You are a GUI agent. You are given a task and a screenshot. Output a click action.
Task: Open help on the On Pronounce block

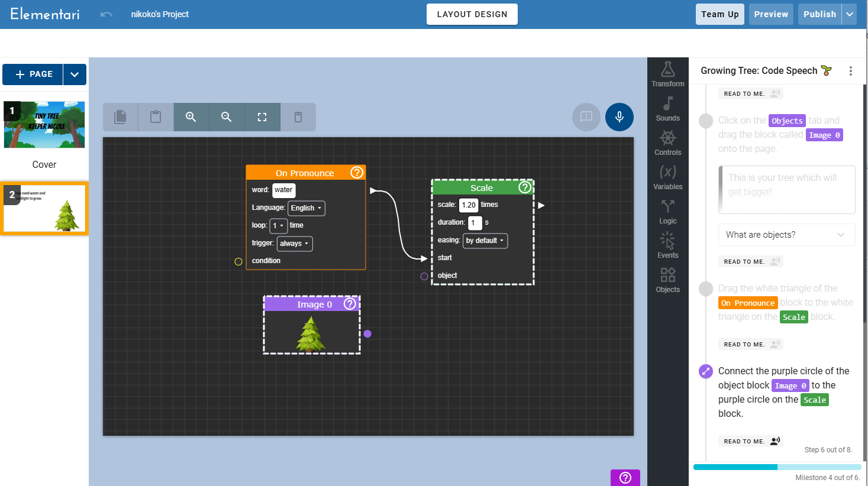pyautogui.click(x=356, y=173)
